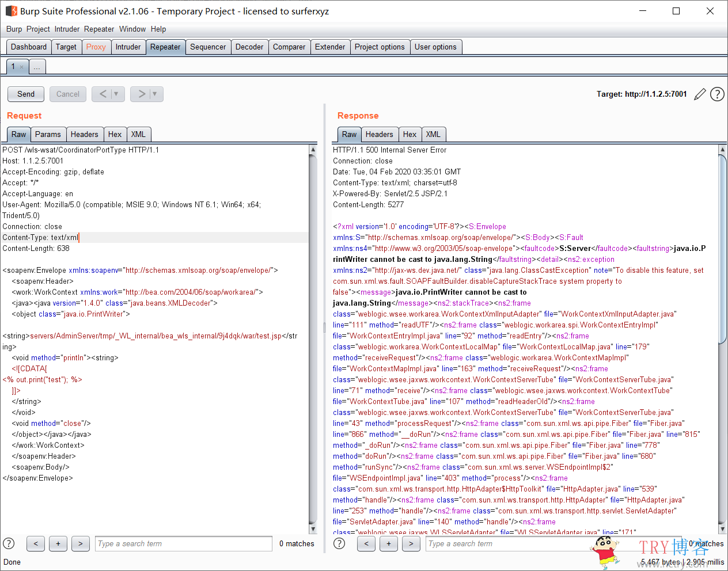Viewport: 728px width, 571px height.
Task: Click the Burp Suite logo icon in the title bar
Action: pyautogui.click(x=11, y=11)
